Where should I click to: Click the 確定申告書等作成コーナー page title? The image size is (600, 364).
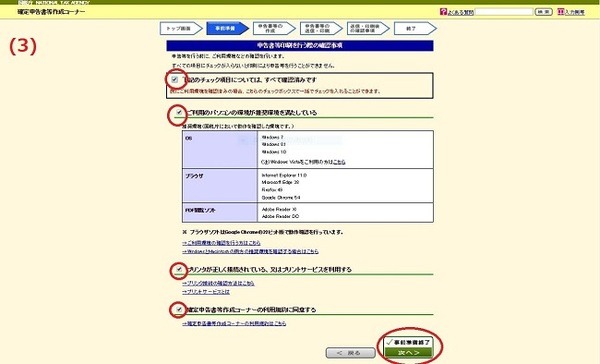click(51, 12)
